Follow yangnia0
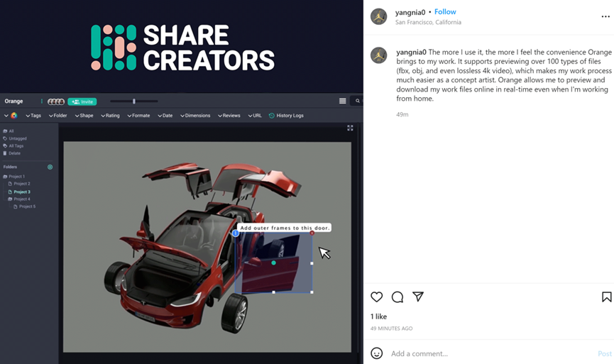The image size is (614, 364). pyautogui.click(x=445, y=12)
